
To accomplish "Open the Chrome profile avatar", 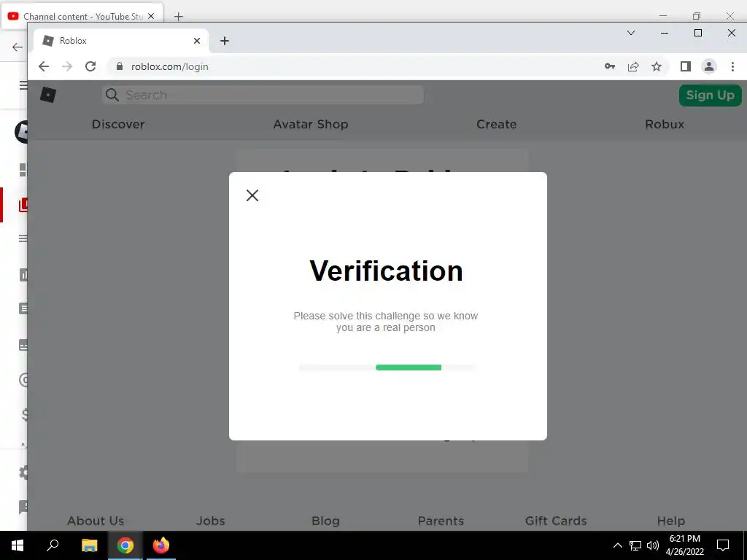I will pos(709,66).
